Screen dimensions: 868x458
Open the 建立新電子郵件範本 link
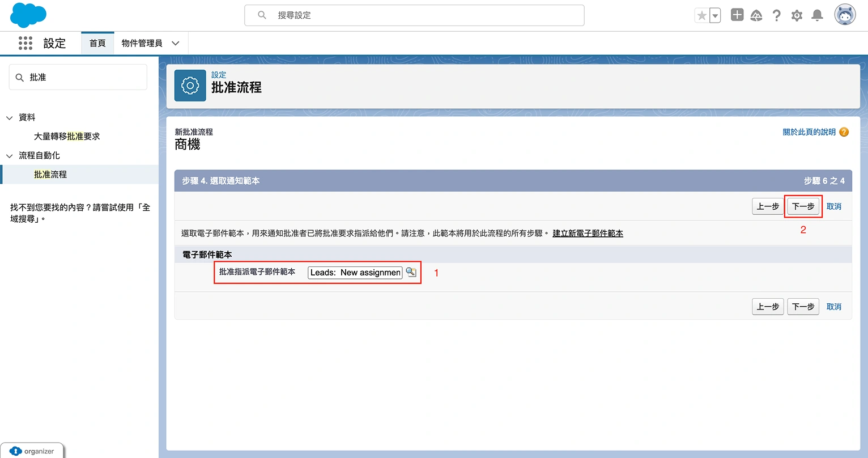[588, 234]
